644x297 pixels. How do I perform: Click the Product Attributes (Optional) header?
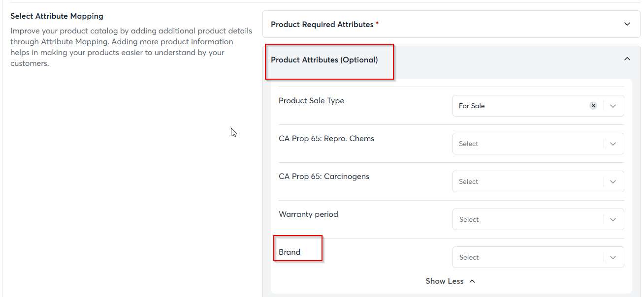click(x=324, y=60)
